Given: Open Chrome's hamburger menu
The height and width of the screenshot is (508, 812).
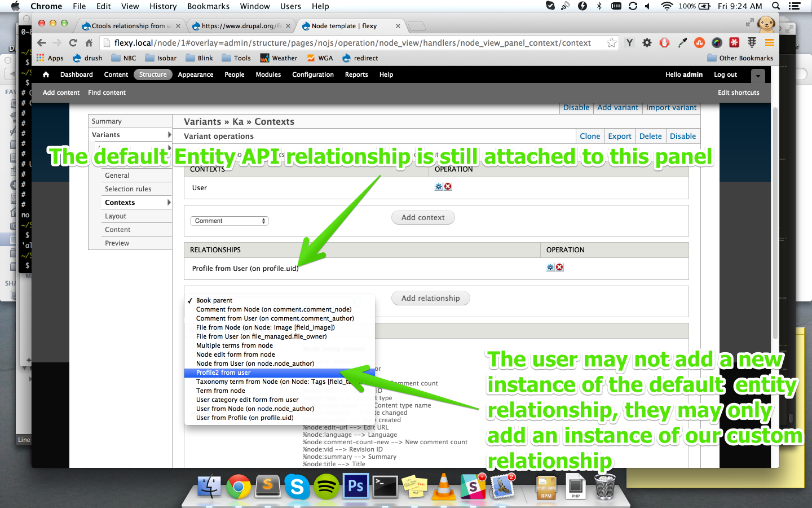Looking at the screenshot, I should (x=769, y=43).
